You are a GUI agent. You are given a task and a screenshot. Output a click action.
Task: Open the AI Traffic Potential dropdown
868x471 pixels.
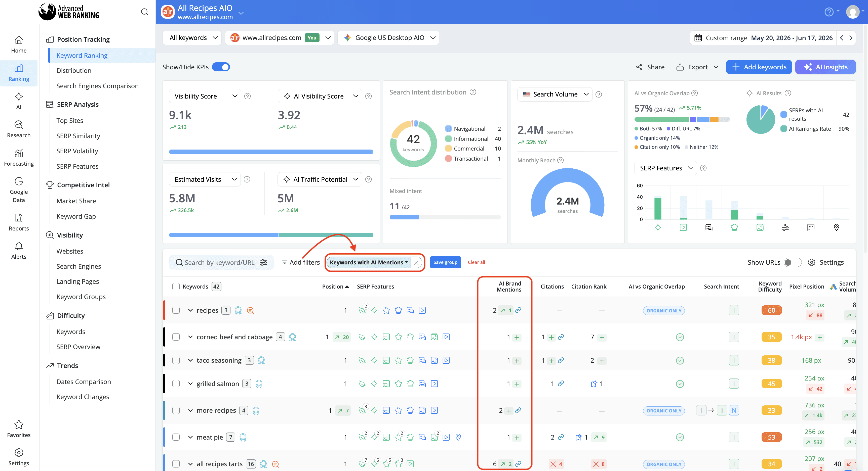point(320,179)
